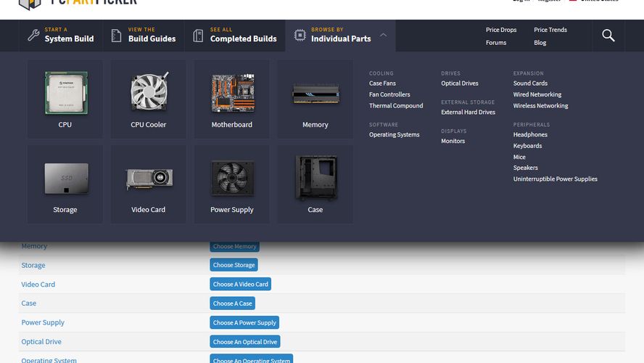Browse the Case parts tile

coord(315,184)
